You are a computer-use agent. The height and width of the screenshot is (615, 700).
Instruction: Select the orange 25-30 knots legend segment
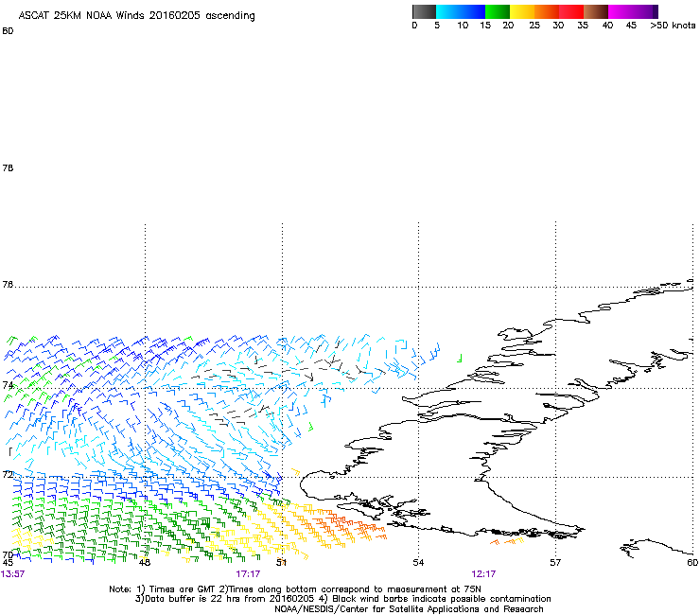(x=547, y=11)
